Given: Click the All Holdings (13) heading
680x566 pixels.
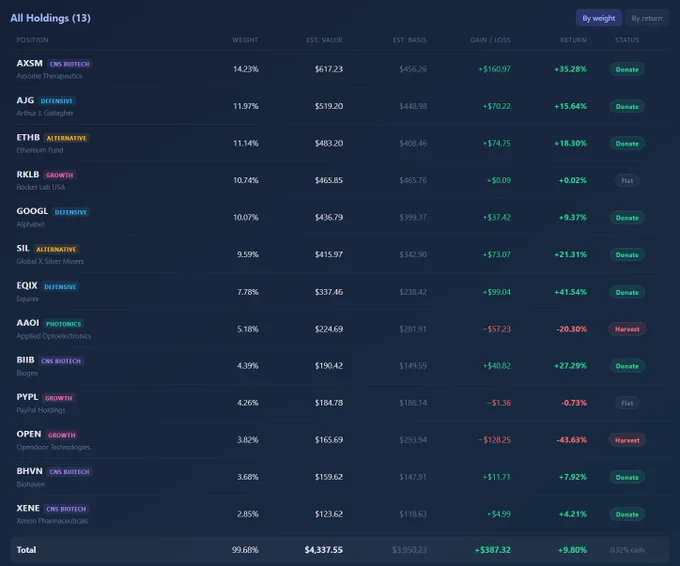Looking at the screenshot, I should 50,18.
